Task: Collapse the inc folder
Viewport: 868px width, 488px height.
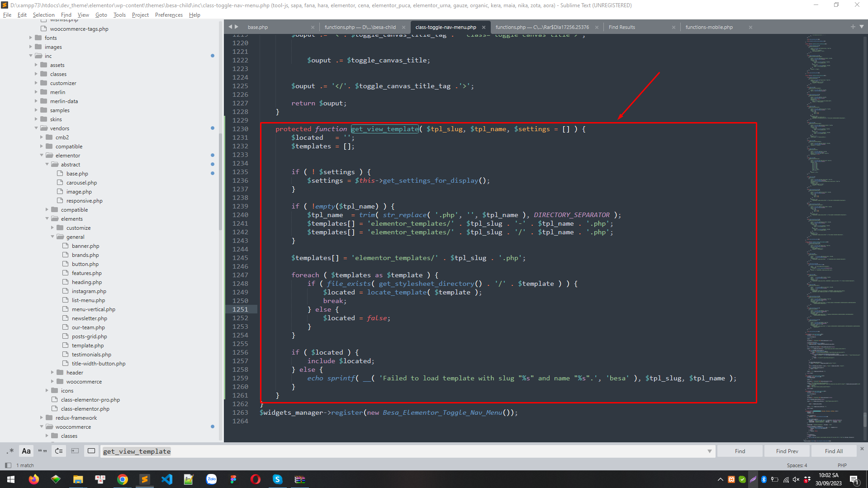Action: [31, 56]
